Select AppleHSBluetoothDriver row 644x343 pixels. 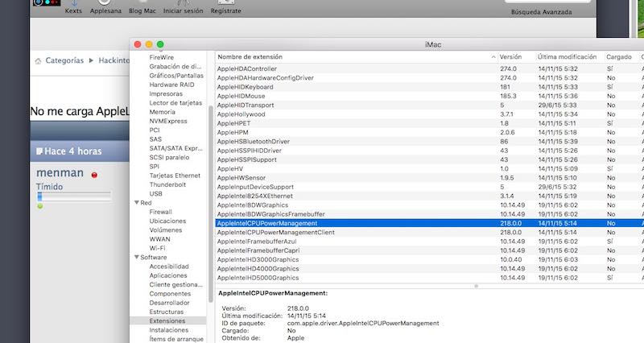(429, 142)
